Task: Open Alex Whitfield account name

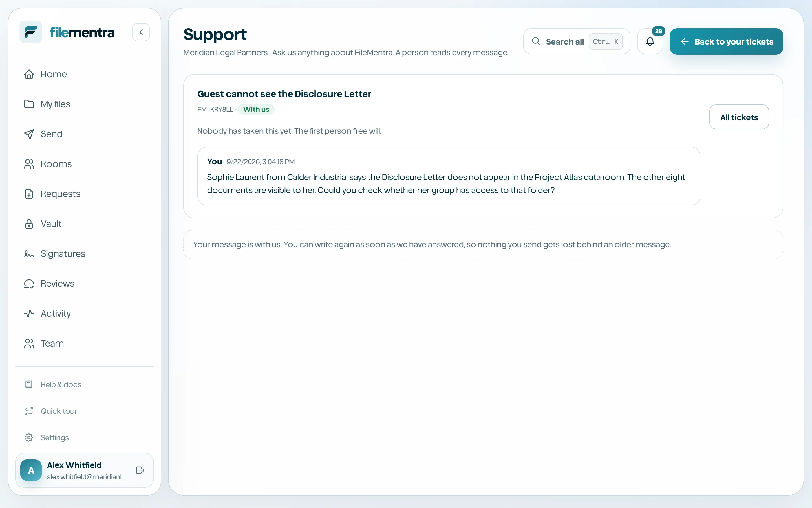Action: coord(74,465)
